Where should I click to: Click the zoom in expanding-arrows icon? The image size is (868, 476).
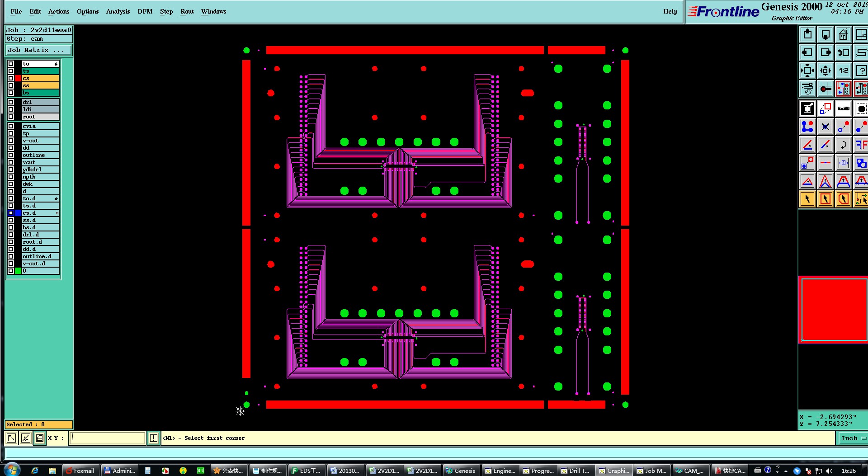click(807, 71)
